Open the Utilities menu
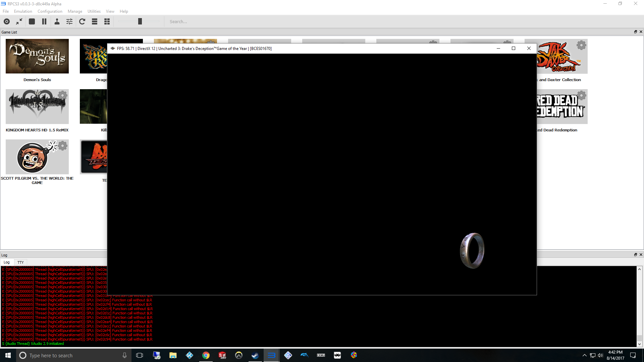 (x=94, y=11)
